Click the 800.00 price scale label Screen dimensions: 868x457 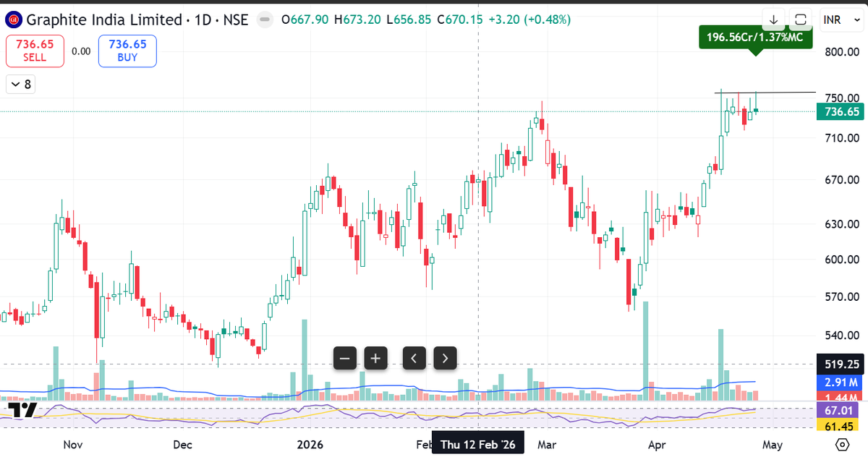tap(841, 52)
